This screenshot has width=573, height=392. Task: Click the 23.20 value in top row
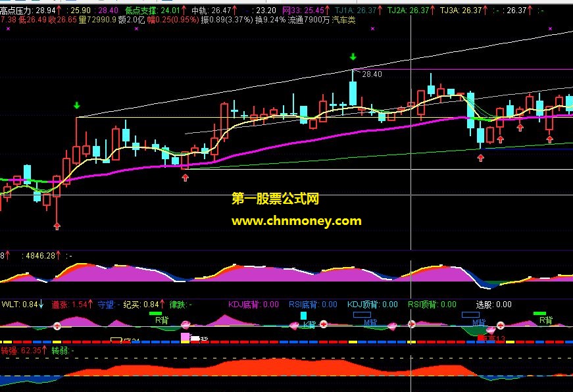(x=266, y=11)
